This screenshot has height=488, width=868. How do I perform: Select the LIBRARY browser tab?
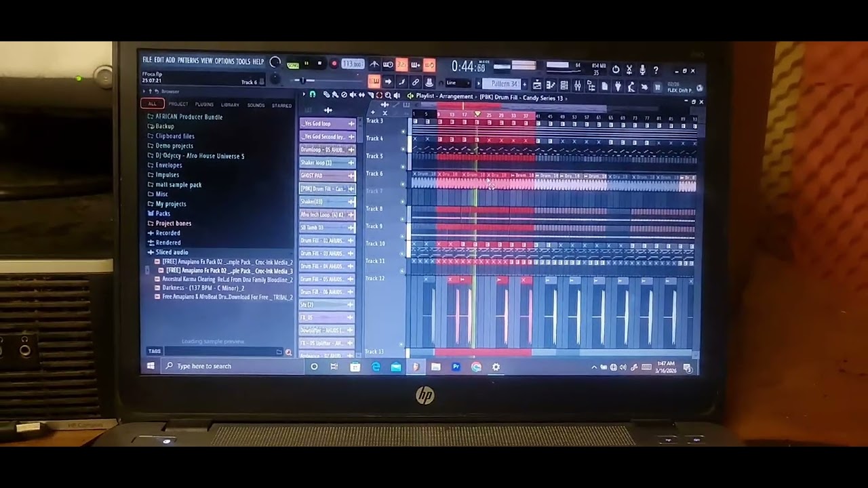(x=230, y=105)
